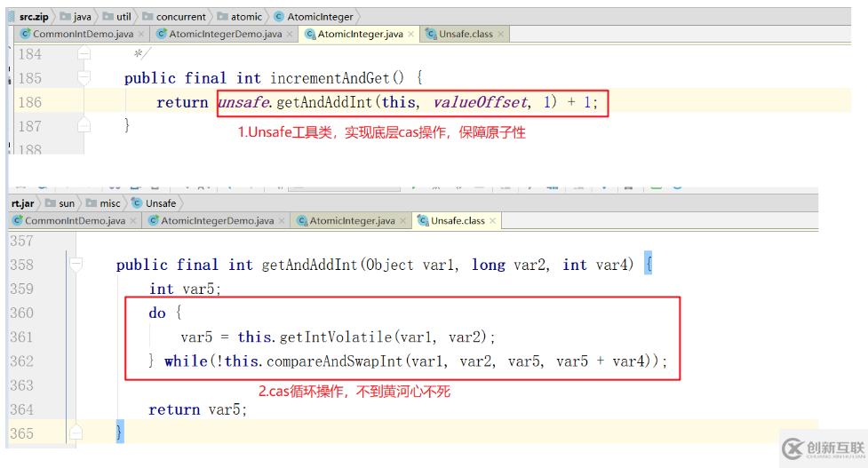Click the 'while' keyword on line 362

(186, 361)
